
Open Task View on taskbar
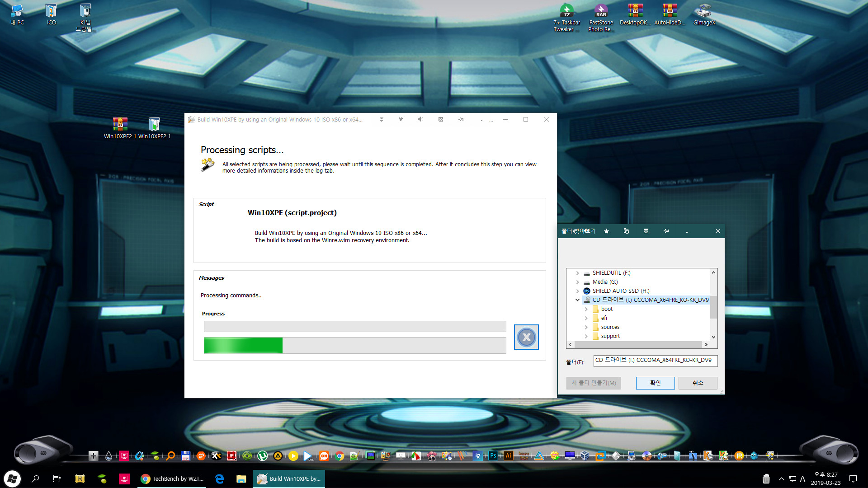coord(57,479)
